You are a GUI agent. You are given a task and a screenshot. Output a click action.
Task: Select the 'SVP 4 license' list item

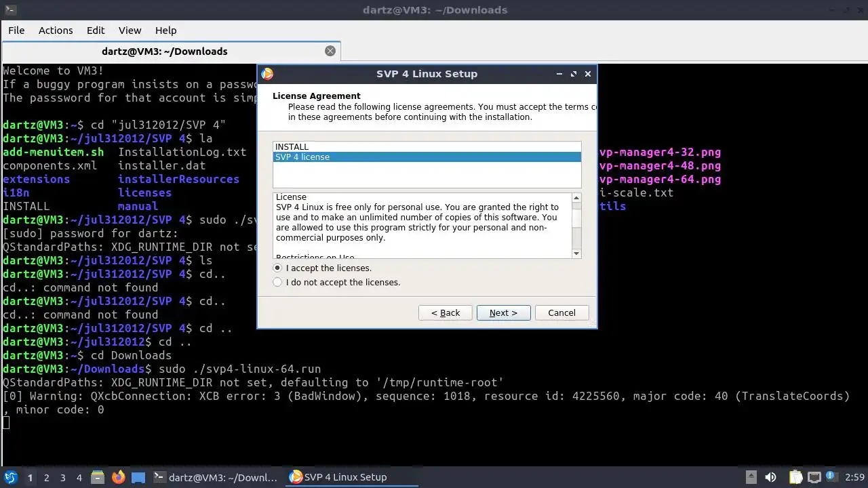(427, 157)
